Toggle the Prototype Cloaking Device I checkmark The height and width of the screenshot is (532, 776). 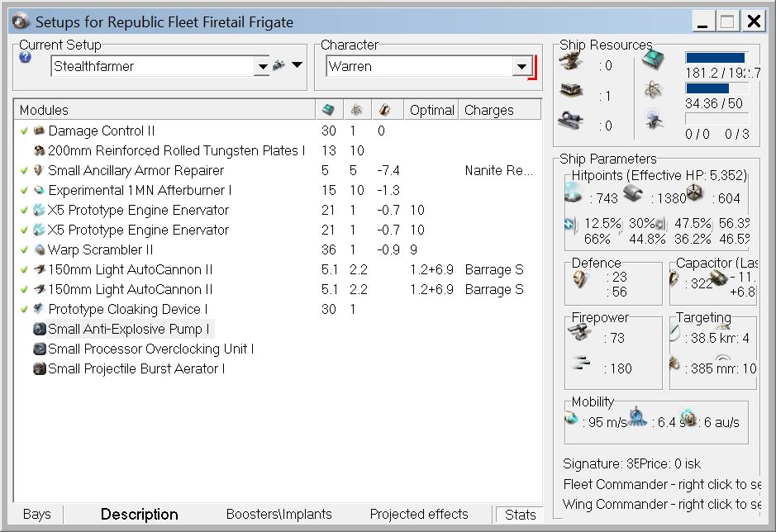pyautogui.click(x=24, y=309)
